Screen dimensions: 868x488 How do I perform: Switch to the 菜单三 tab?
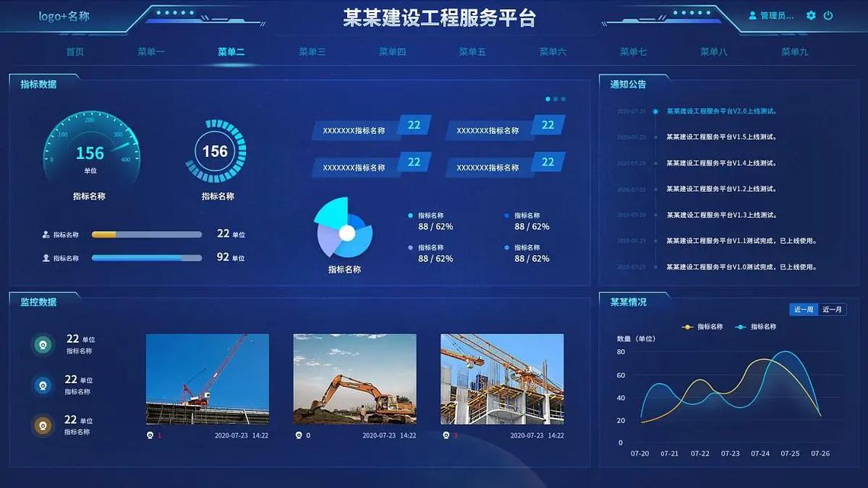(311, 51)
